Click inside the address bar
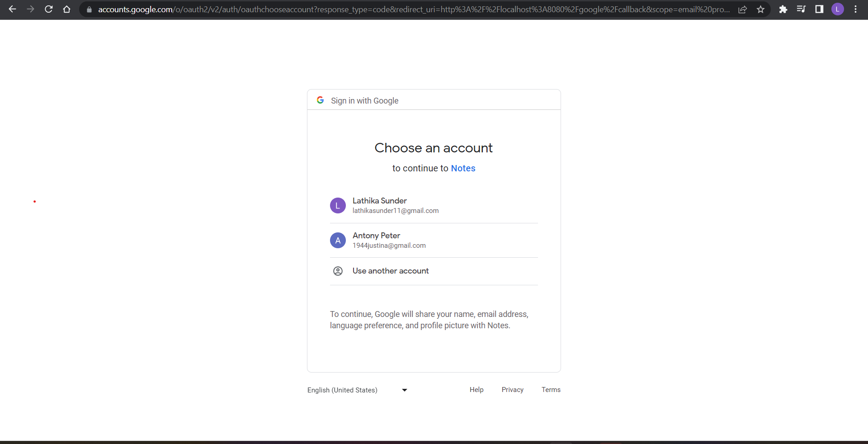The width and height of the screenshot is (868, 444). pos(407,9)
